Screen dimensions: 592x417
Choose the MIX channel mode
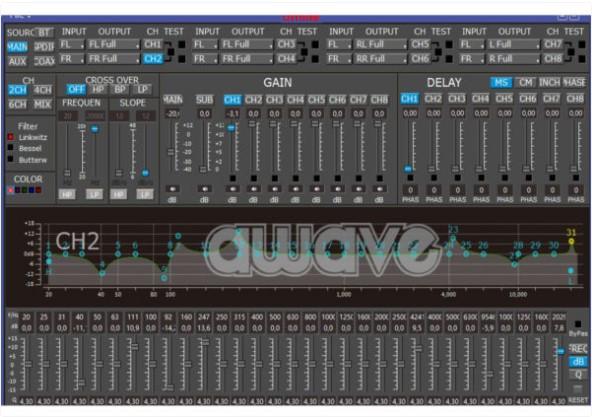pyautogui.click(x=42, y=104)
